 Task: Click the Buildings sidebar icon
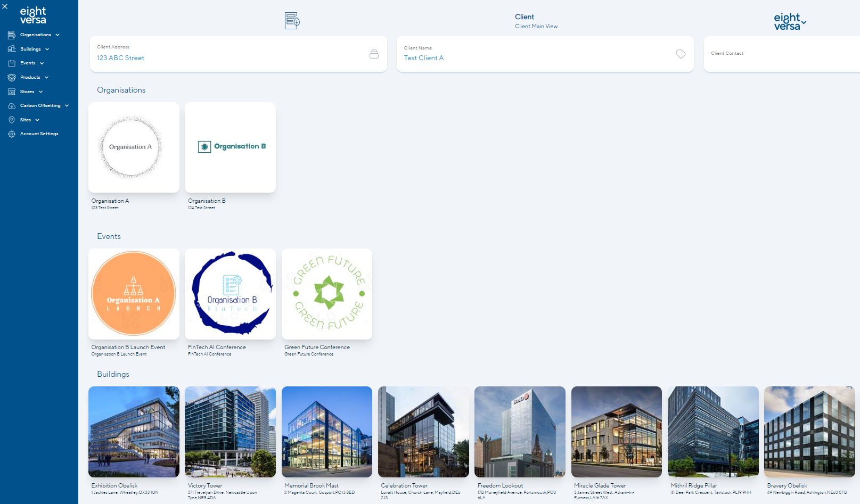pyautogui.click(x=12, y=49)
